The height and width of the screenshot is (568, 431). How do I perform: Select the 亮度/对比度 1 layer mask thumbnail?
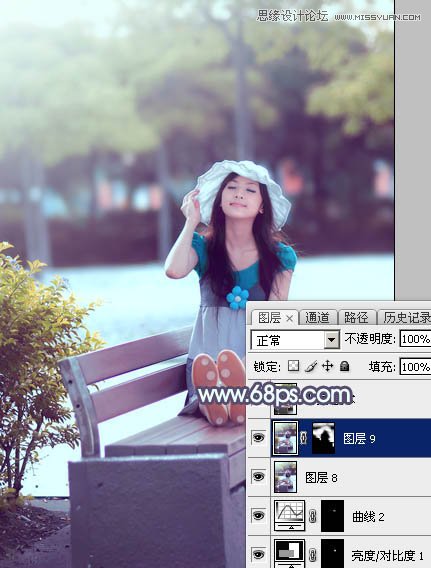pos(332,554)
